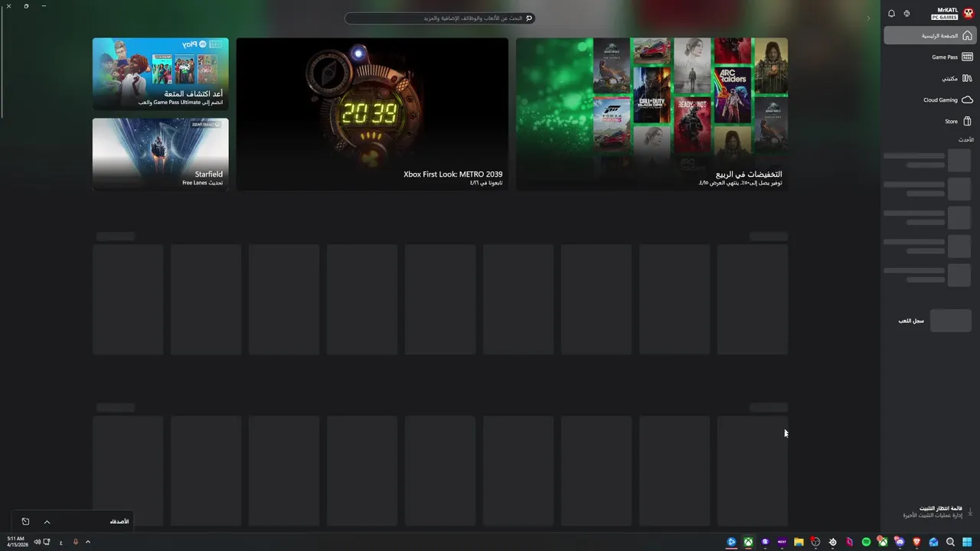
Task: Click the 'Game Pass Ultimate' join text on promo card
Action: (x=180, y=102)
